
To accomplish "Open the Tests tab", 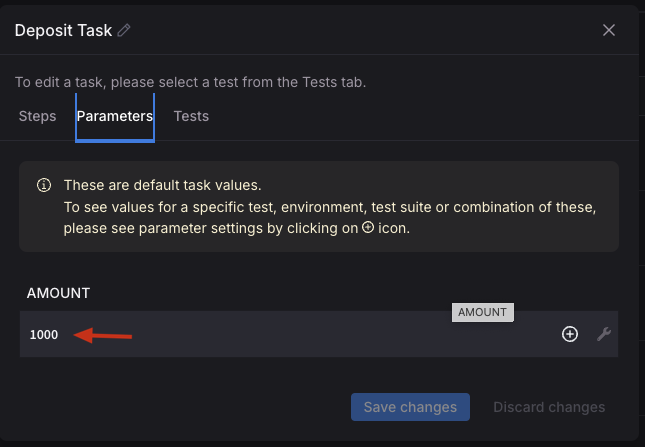I will (x=191, y=116).
